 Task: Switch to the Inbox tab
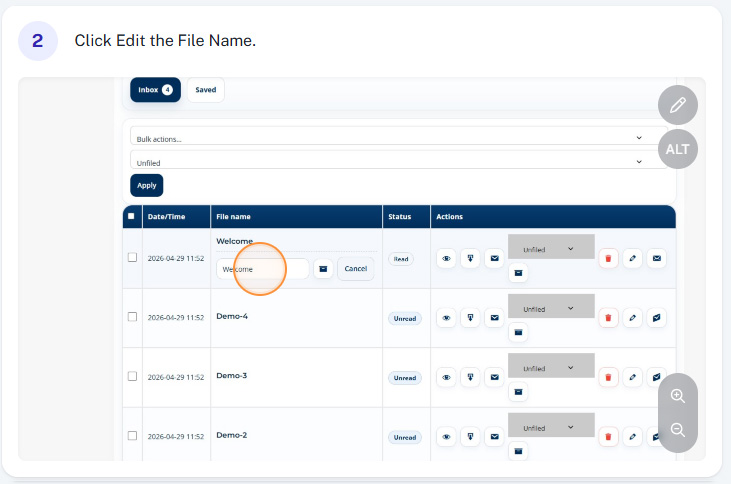155,90
